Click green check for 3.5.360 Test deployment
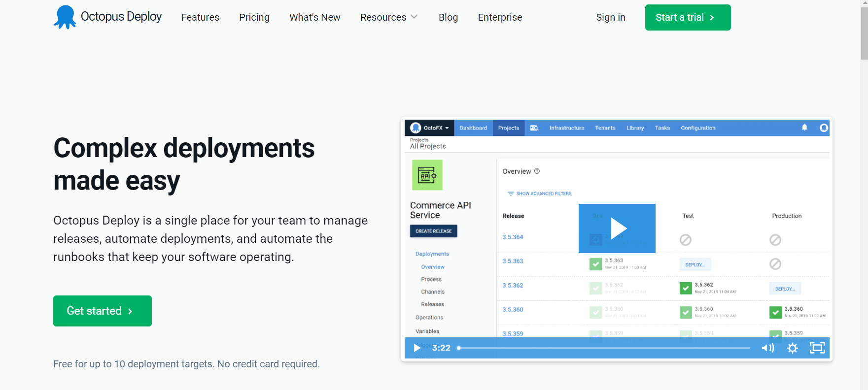868x390 pixels. click(686, 312)
